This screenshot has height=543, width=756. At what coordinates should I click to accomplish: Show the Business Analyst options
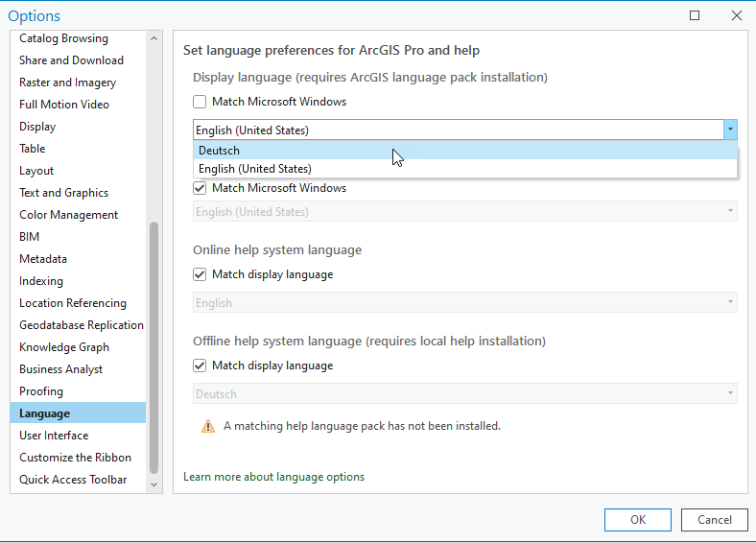[78, 369]
